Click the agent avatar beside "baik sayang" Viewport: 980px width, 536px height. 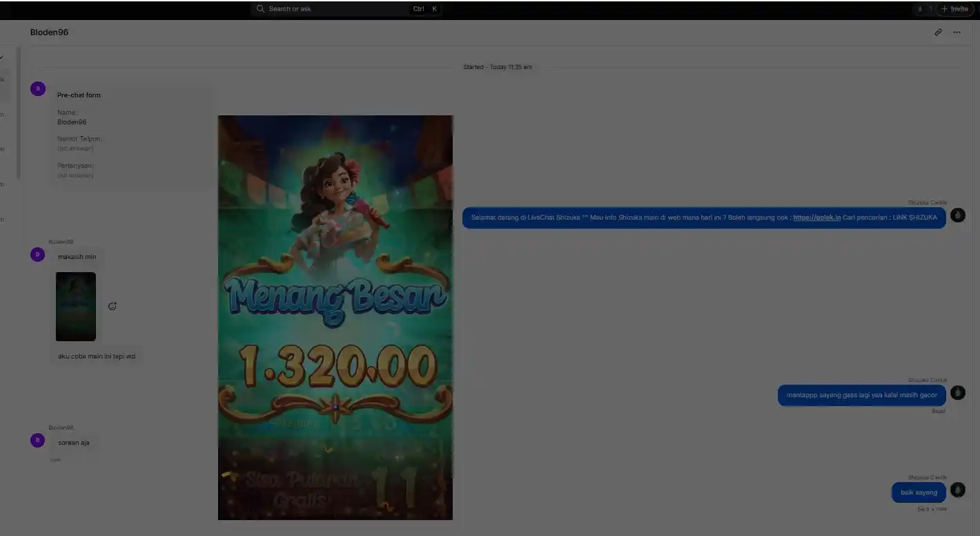click(957, 490)
